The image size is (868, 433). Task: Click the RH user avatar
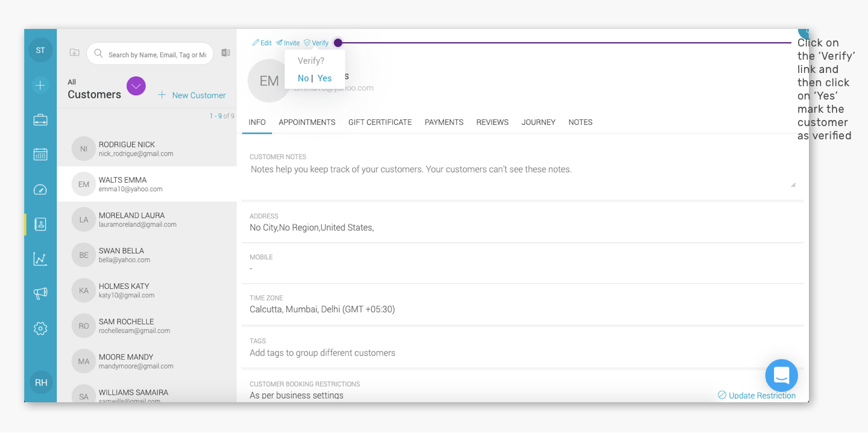(x=41, y=382)
